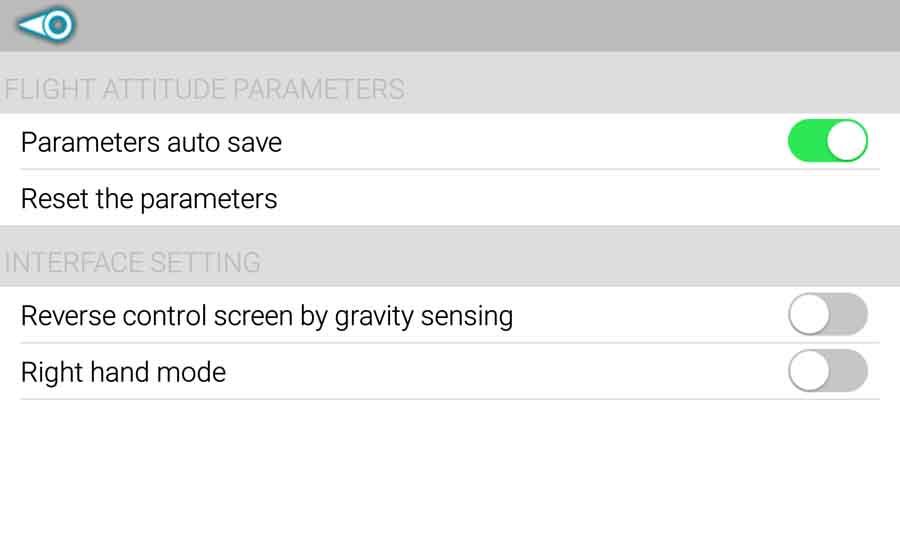
Task: Click the Reverse control screen by gravity sensing text
Action: (x=267, y=316)
